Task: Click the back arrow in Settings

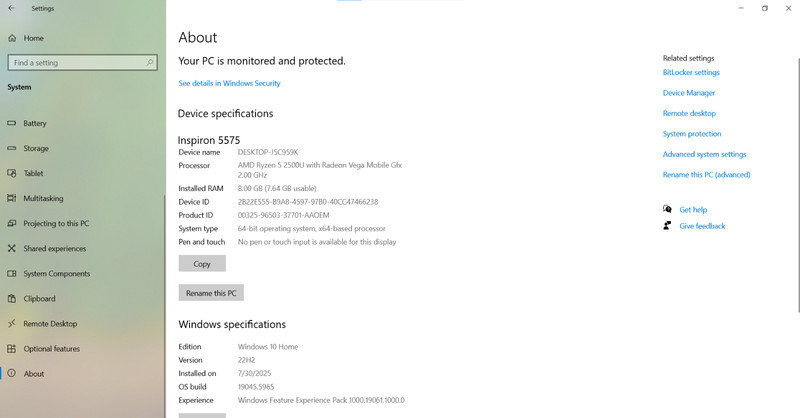Action: [x=12, y=8]
